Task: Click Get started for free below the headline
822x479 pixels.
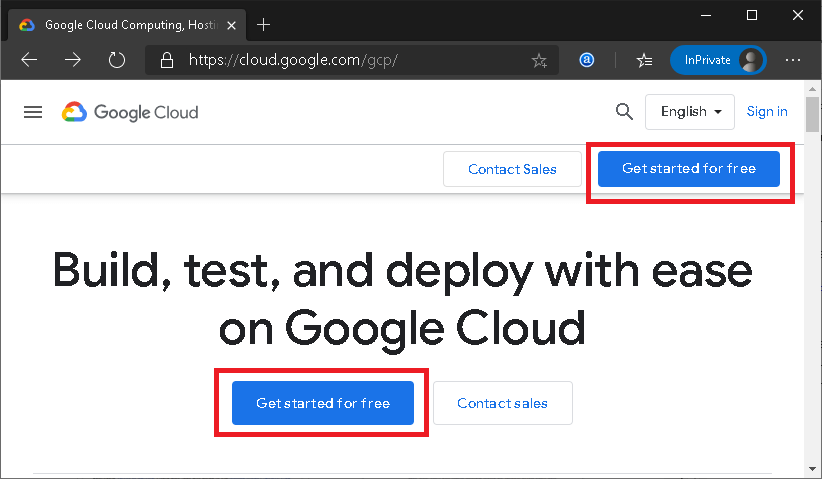Action: 323,402
